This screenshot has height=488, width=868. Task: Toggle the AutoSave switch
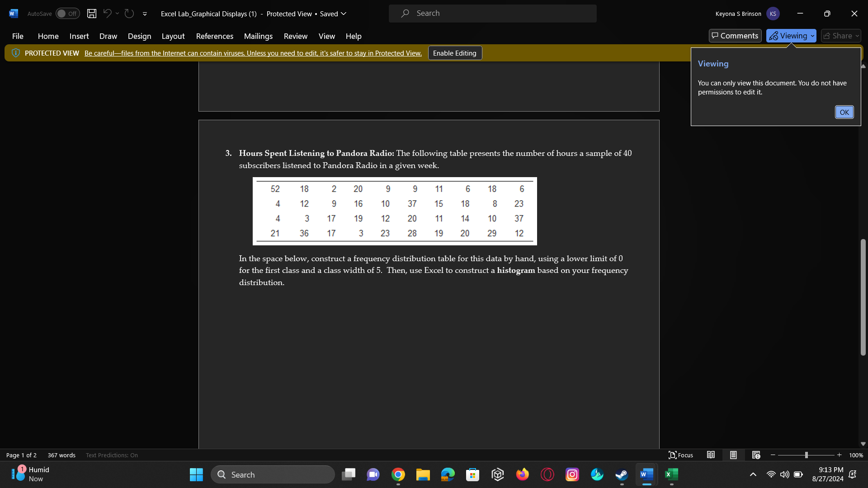[x=67, y=14]
